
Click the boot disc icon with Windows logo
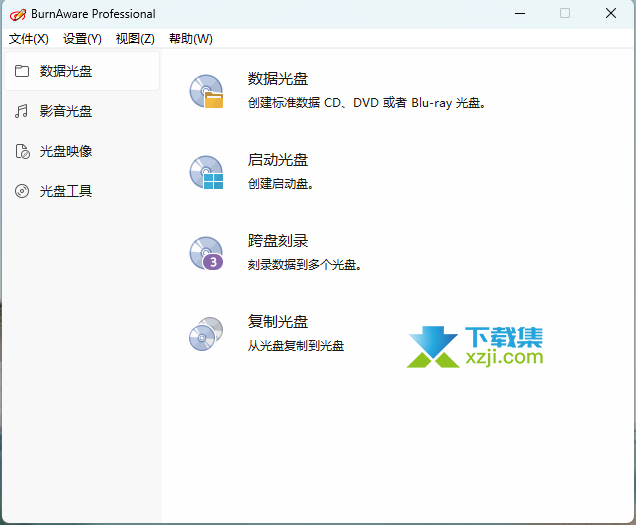(206, 172)
